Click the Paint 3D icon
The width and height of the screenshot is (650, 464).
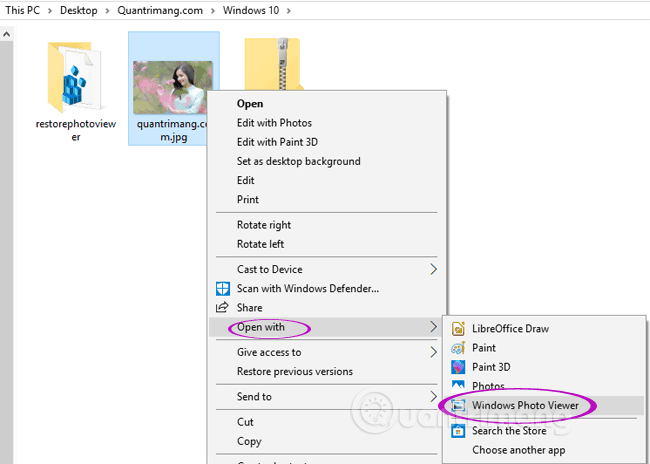click(x=458, y=367)
